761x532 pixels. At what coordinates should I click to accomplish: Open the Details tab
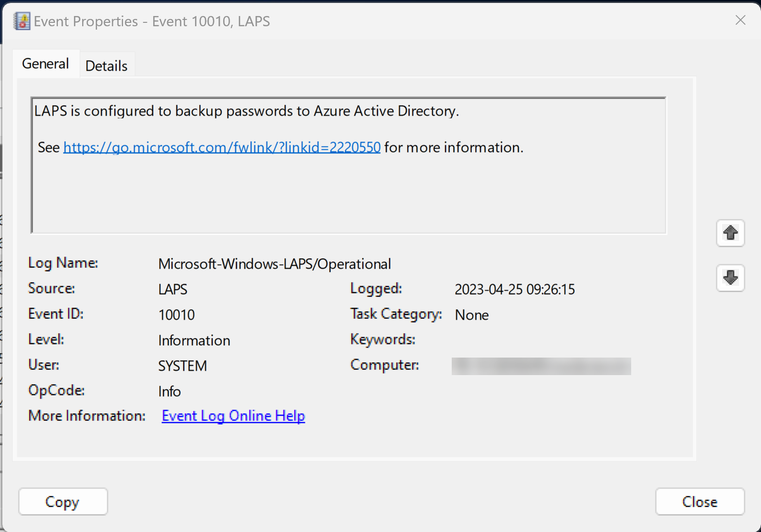pos(106,66)
